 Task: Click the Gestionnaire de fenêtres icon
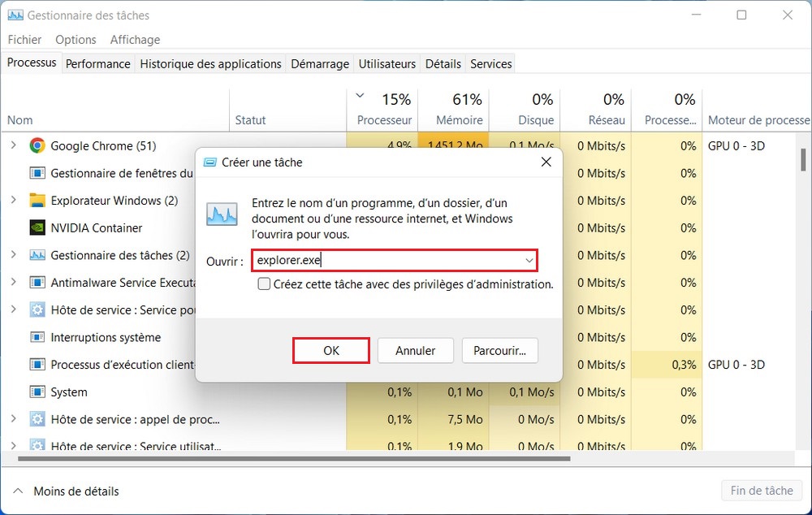click(x=35, y=172)
